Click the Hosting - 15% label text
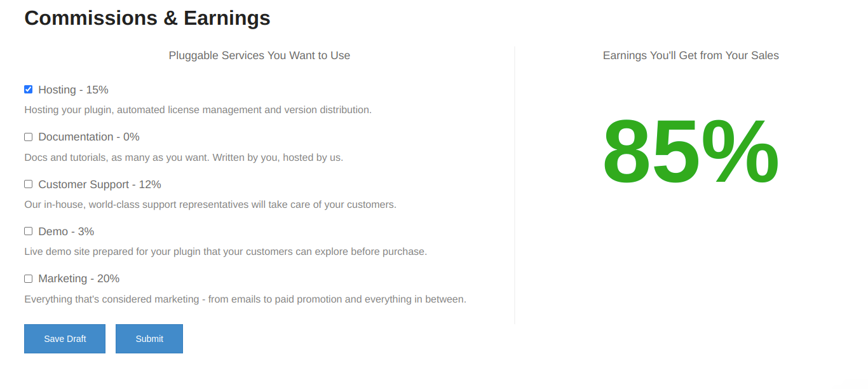Viewport: 868px width, 389px height. tap(73, 90)
